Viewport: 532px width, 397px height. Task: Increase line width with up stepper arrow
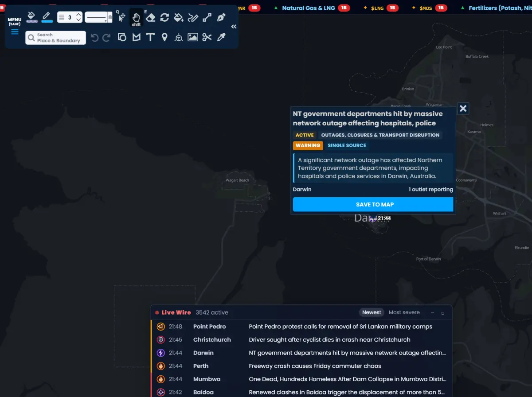tap(78, 15)
